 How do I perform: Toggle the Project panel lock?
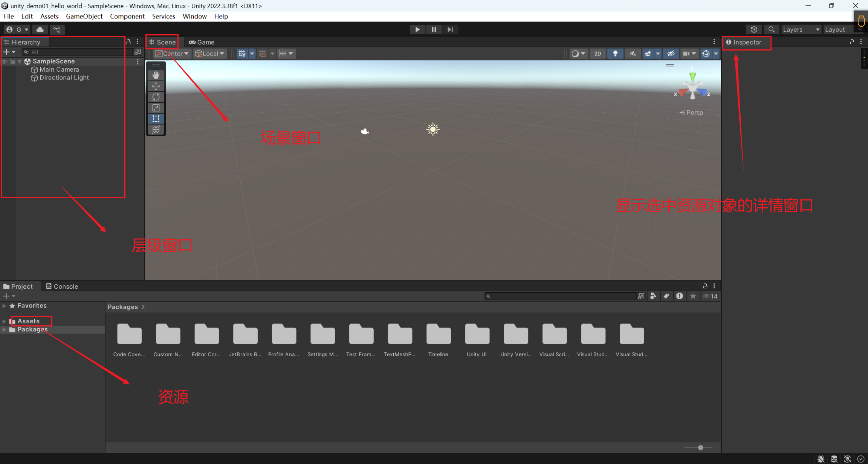705,286
